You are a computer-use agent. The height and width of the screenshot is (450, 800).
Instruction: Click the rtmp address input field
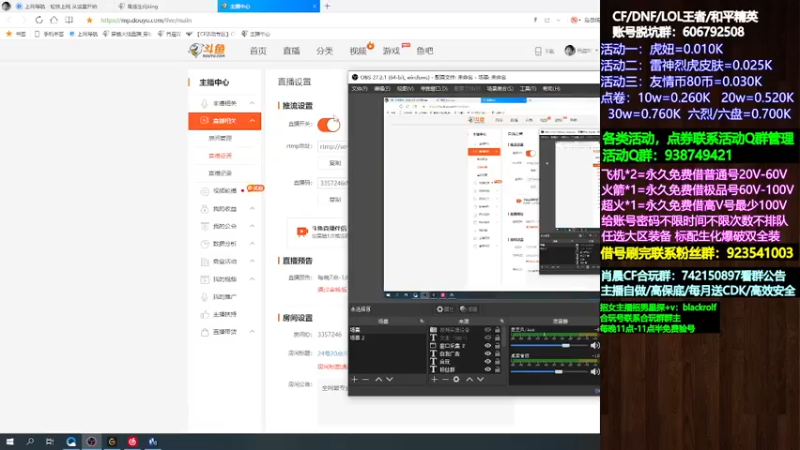333,146
